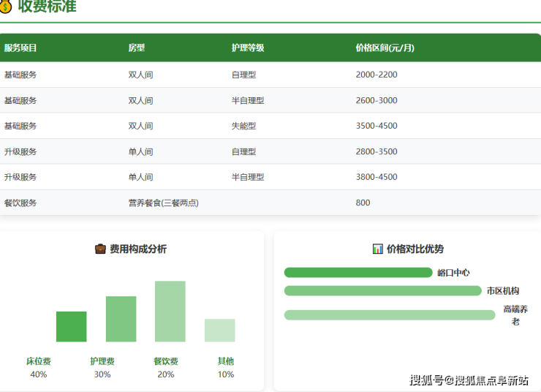Click the 服务项目 column header
Viewport: 541px width, 392px height.
(x=20, y=48)
